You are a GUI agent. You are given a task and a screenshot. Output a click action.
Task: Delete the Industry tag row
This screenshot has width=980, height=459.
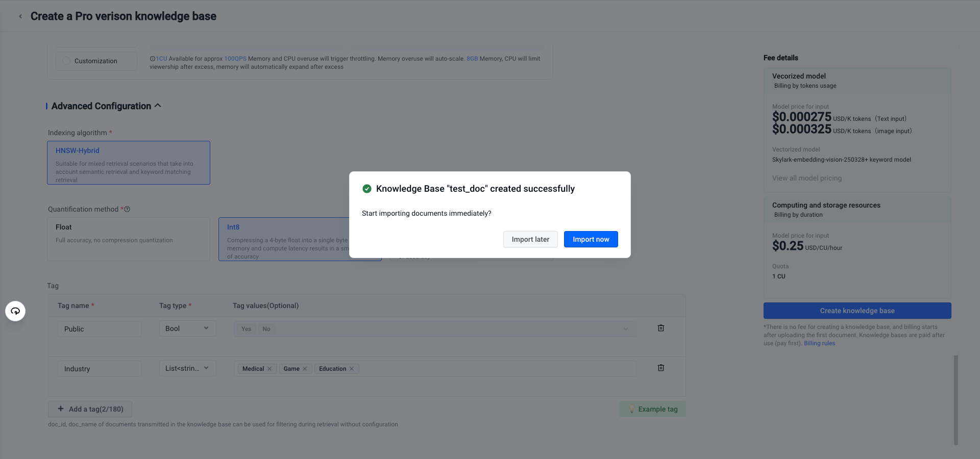click(660, 368)
